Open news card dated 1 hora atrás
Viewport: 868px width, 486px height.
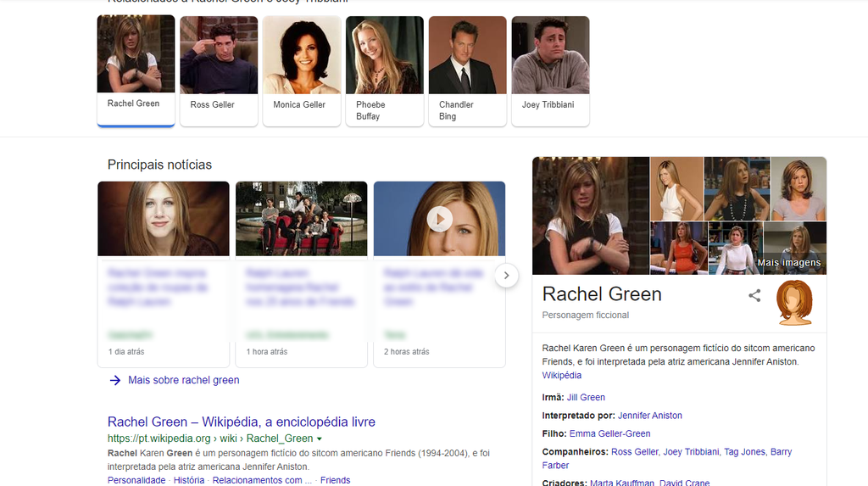(301, 274)
